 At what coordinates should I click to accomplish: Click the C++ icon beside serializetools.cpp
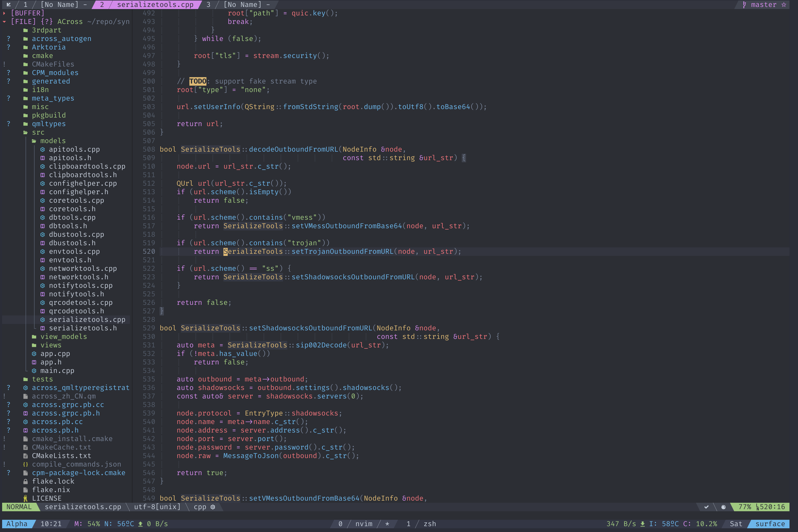pos(42,320)
